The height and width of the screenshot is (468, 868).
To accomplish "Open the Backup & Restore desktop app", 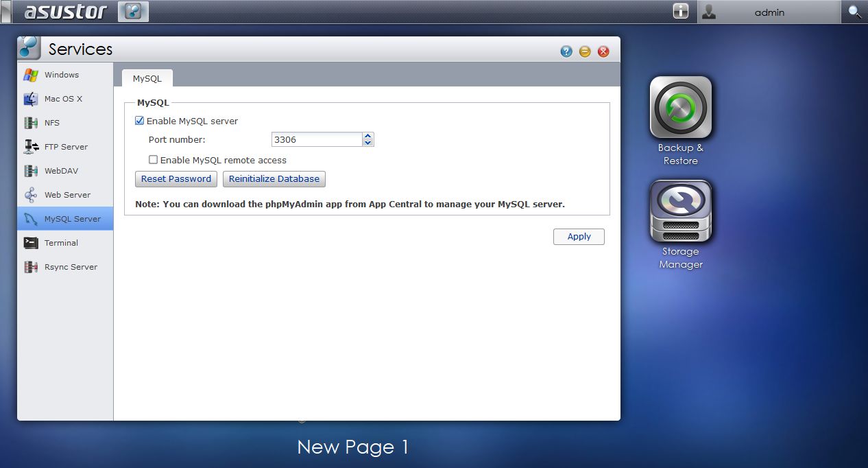I will [680, 107].
